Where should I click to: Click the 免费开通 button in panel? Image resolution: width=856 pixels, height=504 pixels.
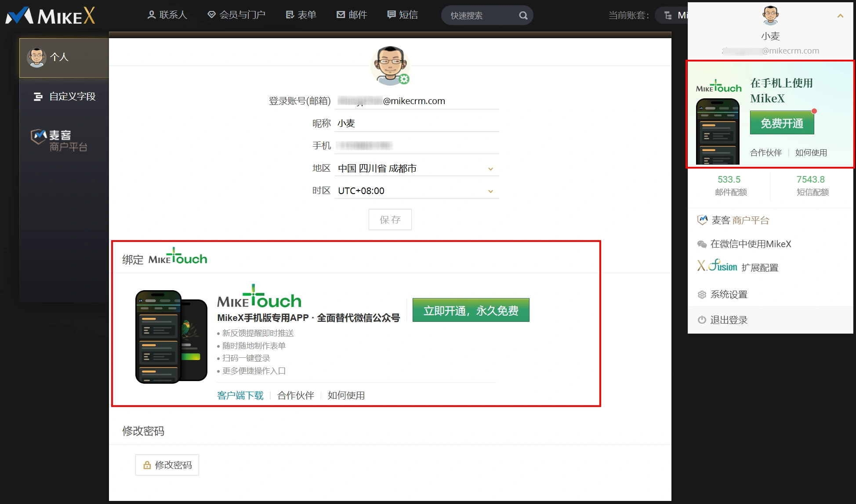782,123
